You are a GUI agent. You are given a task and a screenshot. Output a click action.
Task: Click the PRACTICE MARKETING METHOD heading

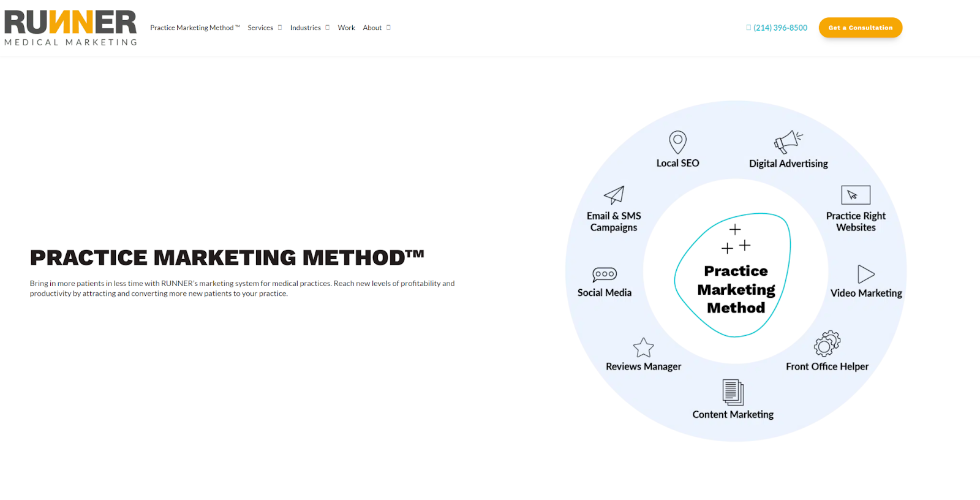pyautogui.click(x=227, y=257)
